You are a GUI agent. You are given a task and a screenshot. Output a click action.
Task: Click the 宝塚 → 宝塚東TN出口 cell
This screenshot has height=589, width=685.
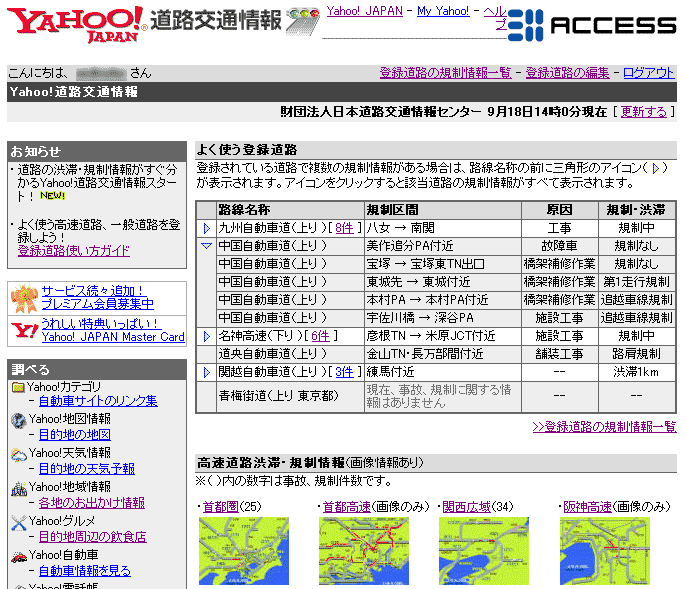443,264
